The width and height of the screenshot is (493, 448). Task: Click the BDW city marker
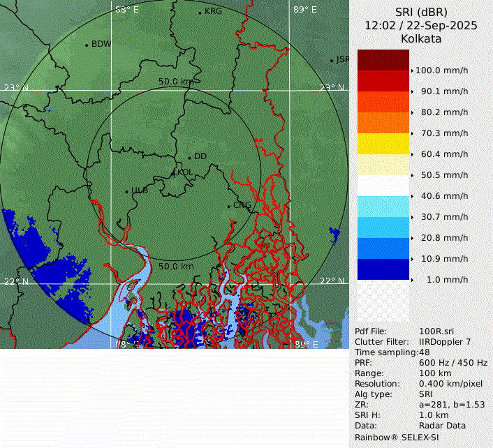click(x=87, y=45)
